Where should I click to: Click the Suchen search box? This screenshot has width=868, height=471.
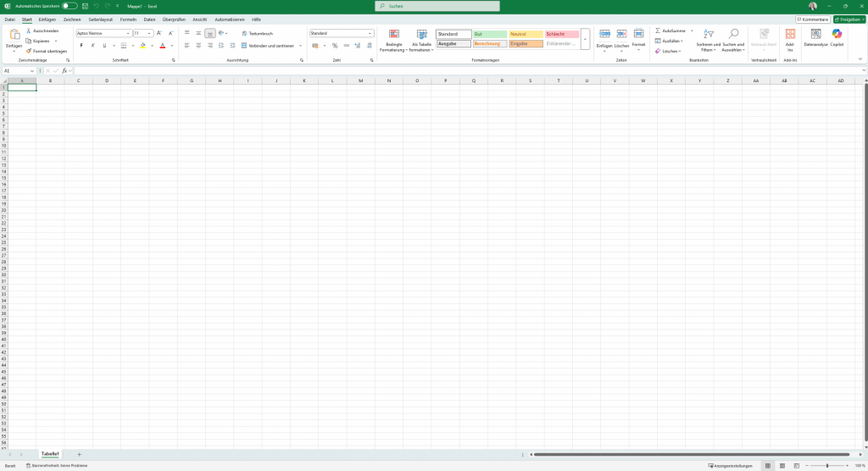437,6
